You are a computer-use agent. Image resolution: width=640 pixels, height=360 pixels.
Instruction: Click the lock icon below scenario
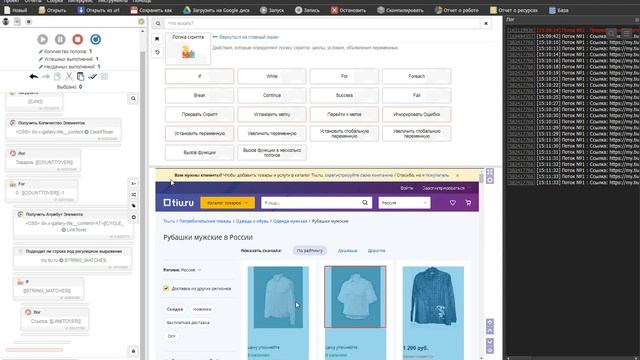[x=133, y=351]
